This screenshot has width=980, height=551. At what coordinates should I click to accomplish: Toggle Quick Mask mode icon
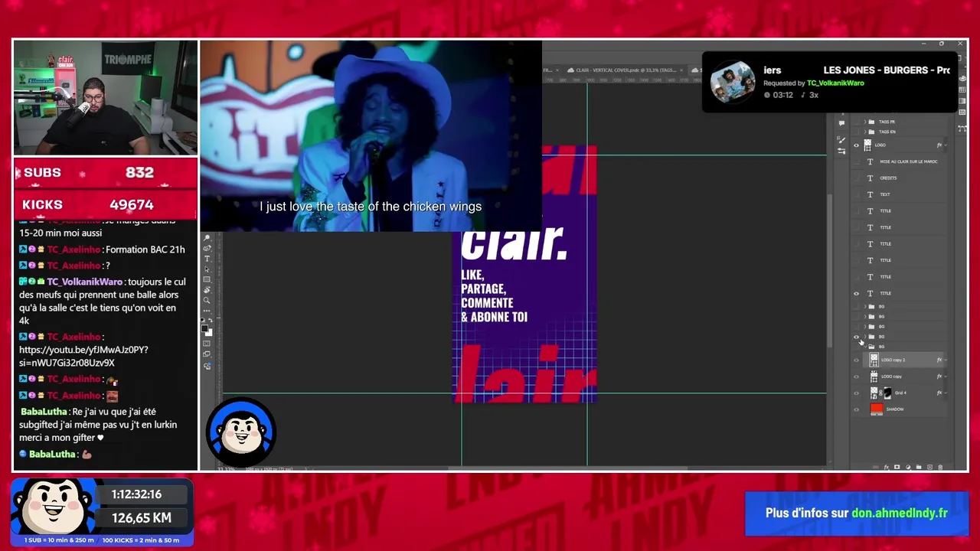click(x=207, y=344)
